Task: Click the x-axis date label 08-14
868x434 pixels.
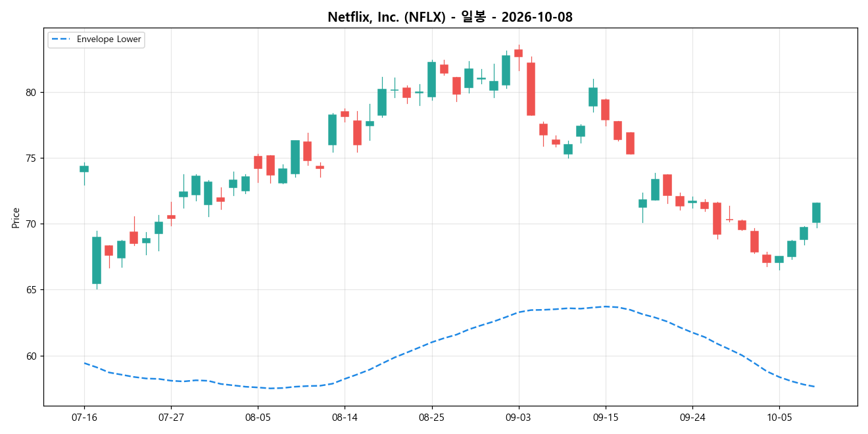Action: [345, 417]
